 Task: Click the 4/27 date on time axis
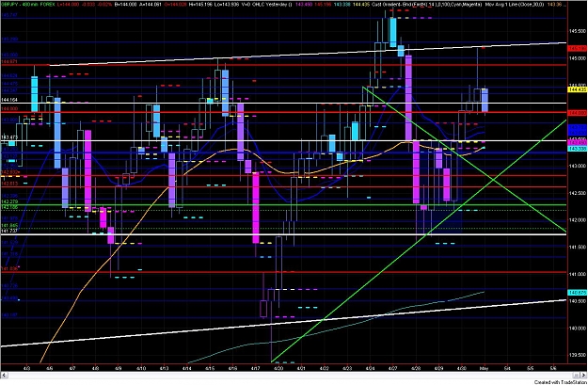[x=392, y=368]
